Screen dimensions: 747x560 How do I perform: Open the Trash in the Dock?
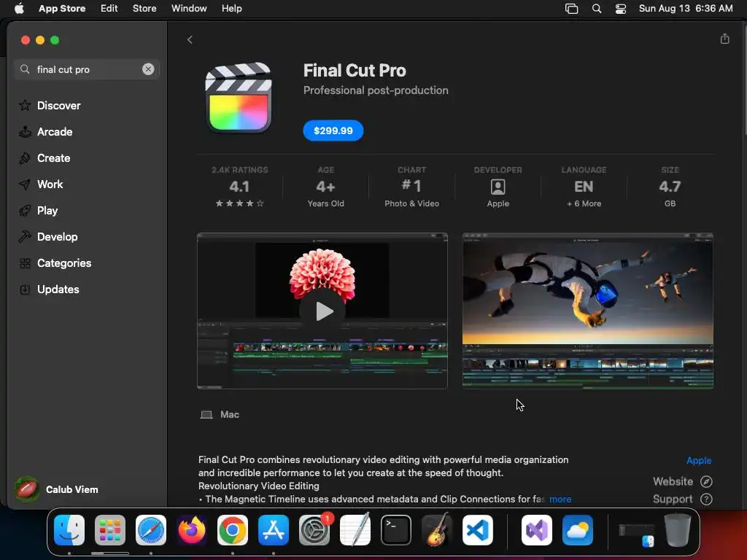coord(678,530)
